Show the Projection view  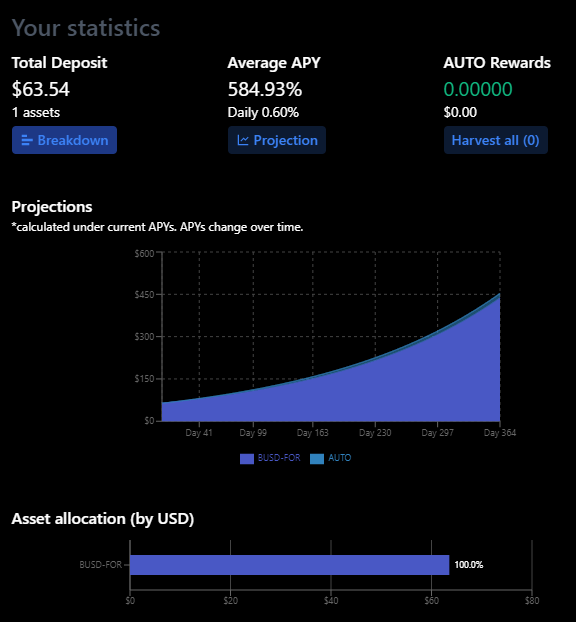pos(277,140)
